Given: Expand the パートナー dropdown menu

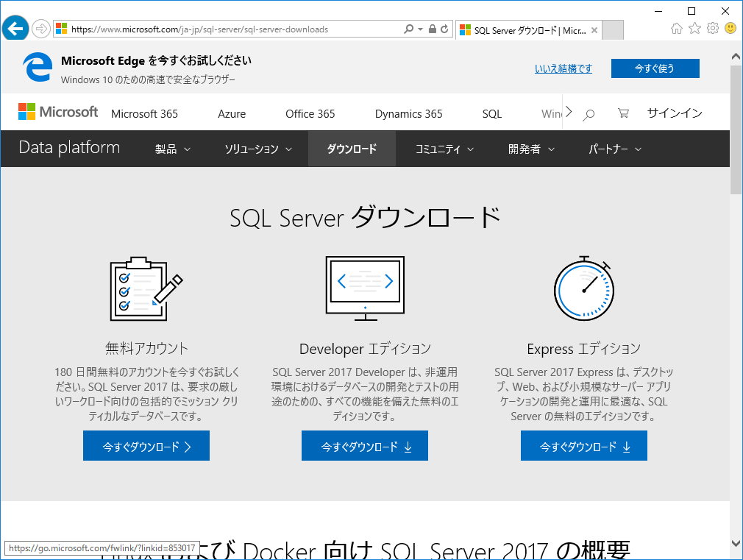Looking at the screenshot, I should pos(615,149).
